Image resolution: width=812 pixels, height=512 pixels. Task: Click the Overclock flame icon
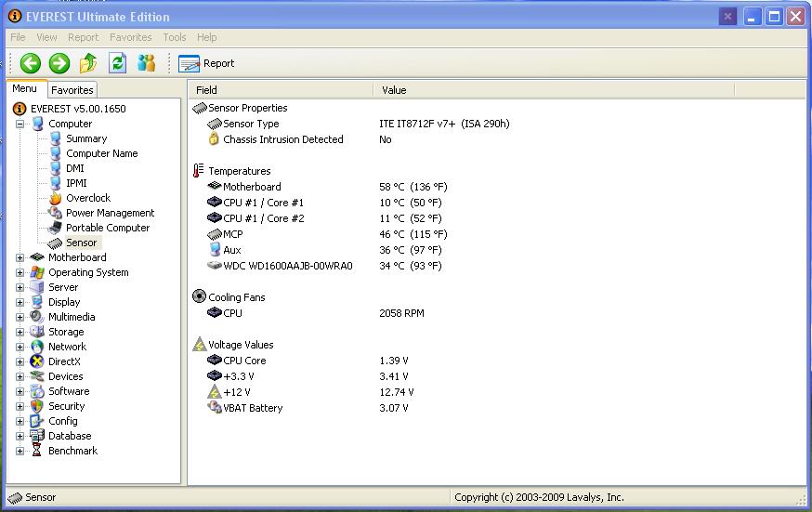pos(56,198)
